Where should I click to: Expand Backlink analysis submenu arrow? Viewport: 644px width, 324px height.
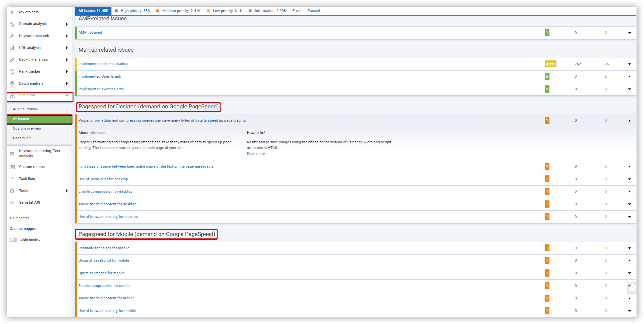[67, 60]
